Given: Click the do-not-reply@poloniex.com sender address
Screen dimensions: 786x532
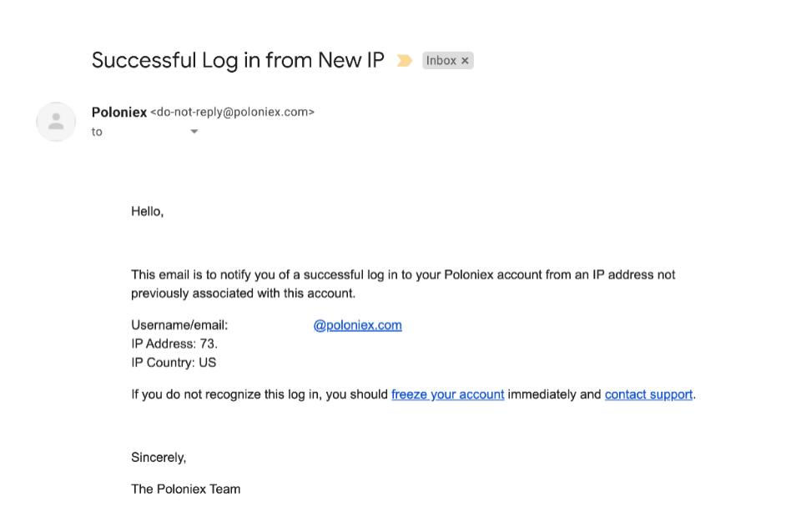Looking at the screenshot, I should pos(233,113).
